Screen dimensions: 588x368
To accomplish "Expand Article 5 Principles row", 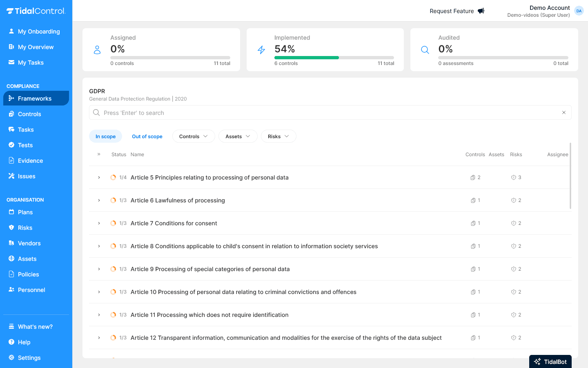I will 98,177.
